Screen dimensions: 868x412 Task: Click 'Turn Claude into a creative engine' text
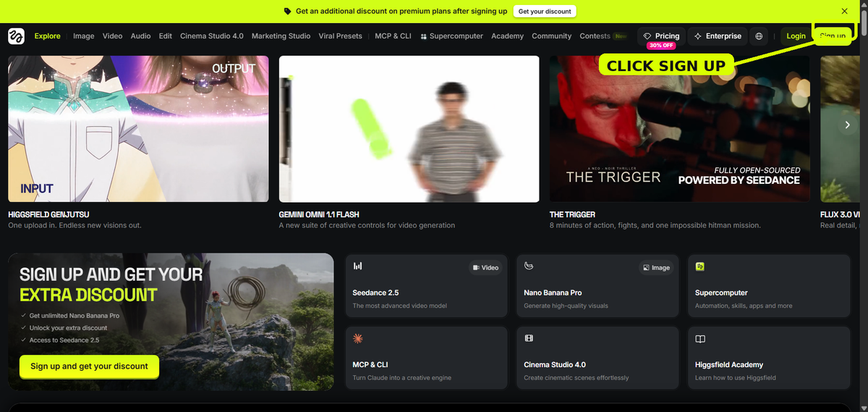pos(402,378)
